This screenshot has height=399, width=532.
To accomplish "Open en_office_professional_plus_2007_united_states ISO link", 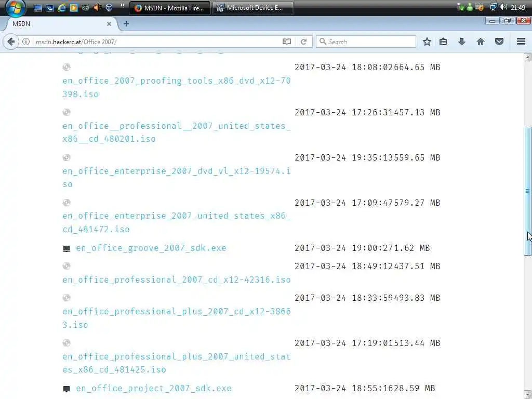I will point(177,363).
